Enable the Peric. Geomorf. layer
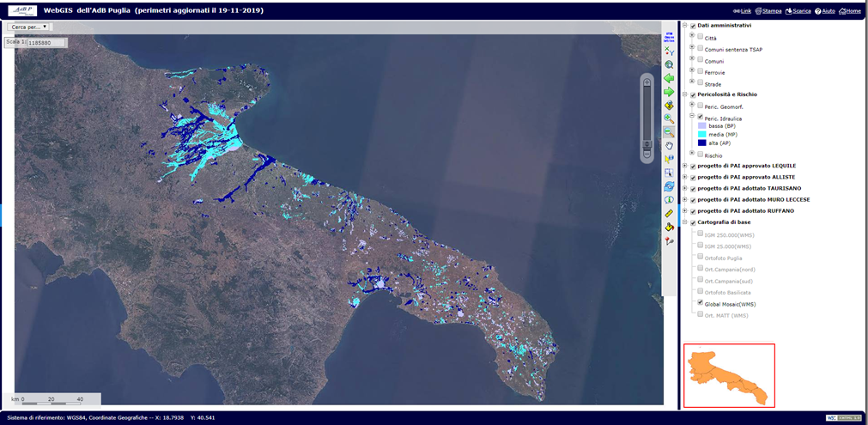868x425 pixels. [701, 105]
